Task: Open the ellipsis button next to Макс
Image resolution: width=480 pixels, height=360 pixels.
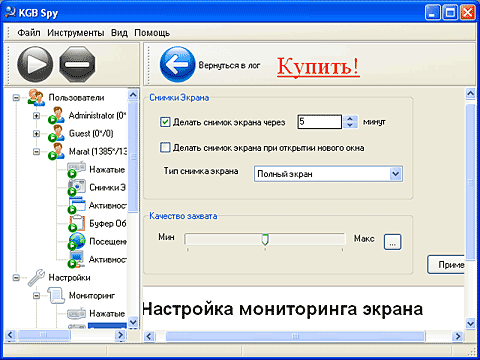Action: coord(393,242)
